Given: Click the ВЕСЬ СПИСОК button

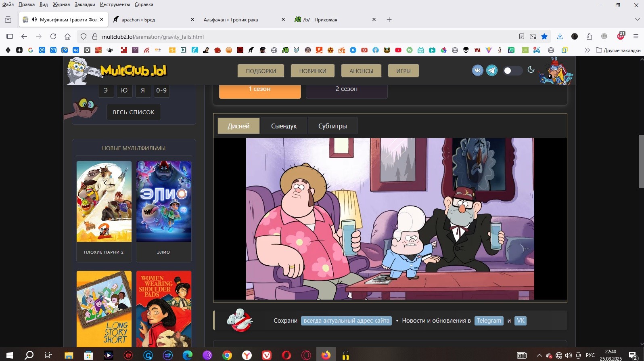Looking at the screenshot, I should [x=134, y=112].
